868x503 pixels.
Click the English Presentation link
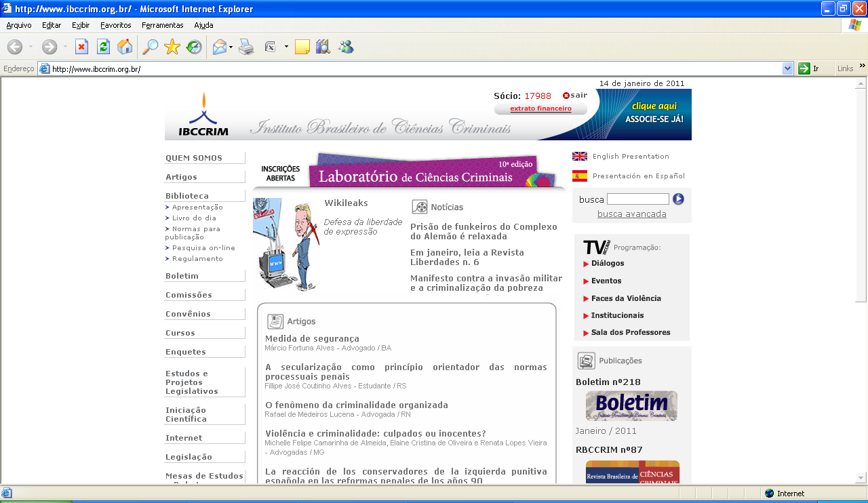631,157
